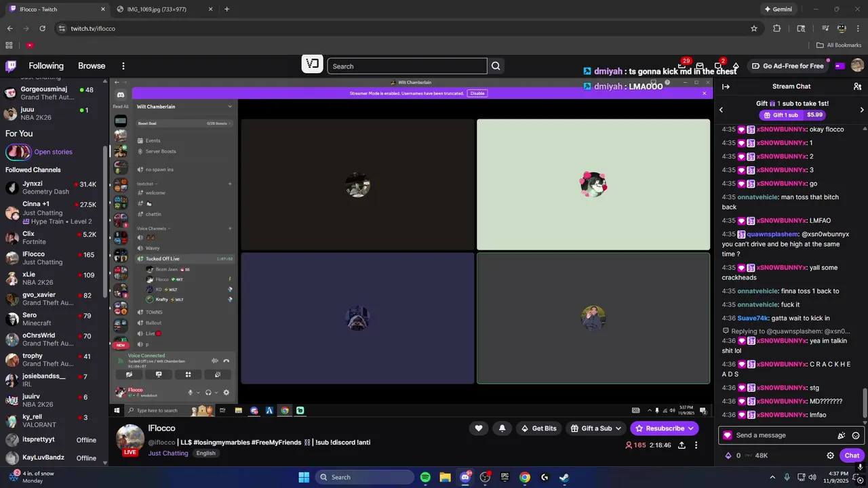Open the emote picker in chat input
Viewport: 868px width, 488px height.
click(x=856, y=436)
